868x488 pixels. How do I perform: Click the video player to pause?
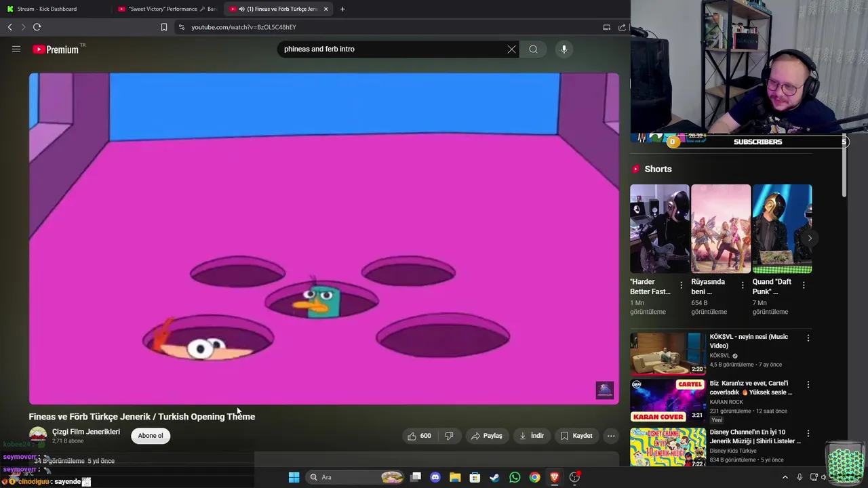click(323, 237)
